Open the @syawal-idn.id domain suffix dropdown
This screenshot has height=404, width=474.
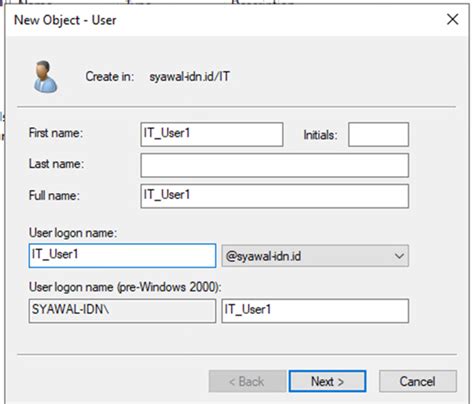click(x=315, y=256)
